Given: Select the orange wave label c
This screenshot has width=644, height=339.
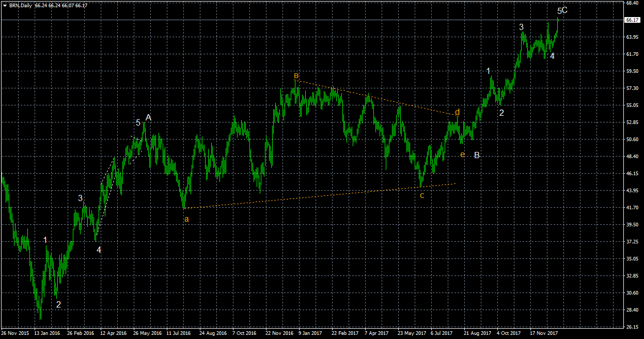Looking at the screenshot, I should tap(422, 195).
